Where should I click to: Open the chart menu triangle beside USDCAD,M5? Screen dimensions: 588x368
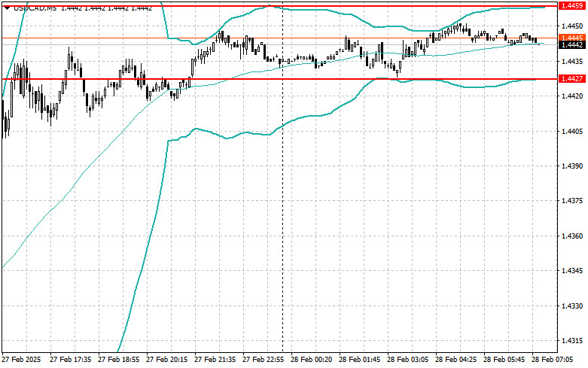pos(7,8)
